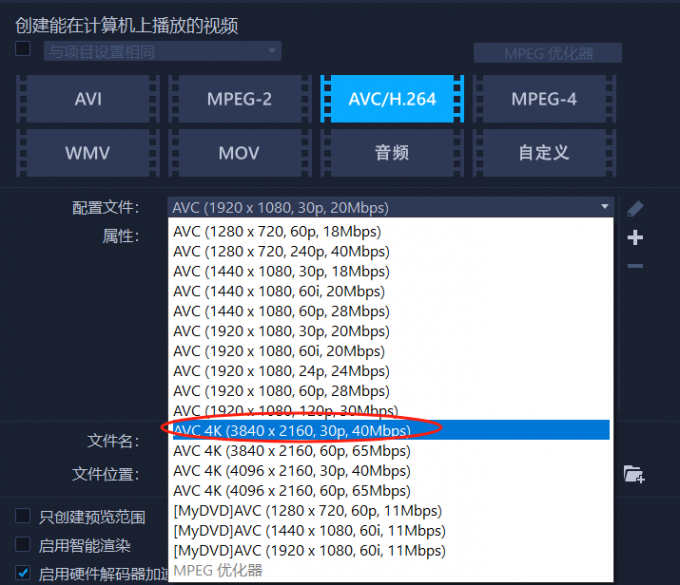Viewport: 680px width, 585px height.
Task: Choose AVC (1440 x 1080, 60p, 28Mbps)
Action: (391, 311)
